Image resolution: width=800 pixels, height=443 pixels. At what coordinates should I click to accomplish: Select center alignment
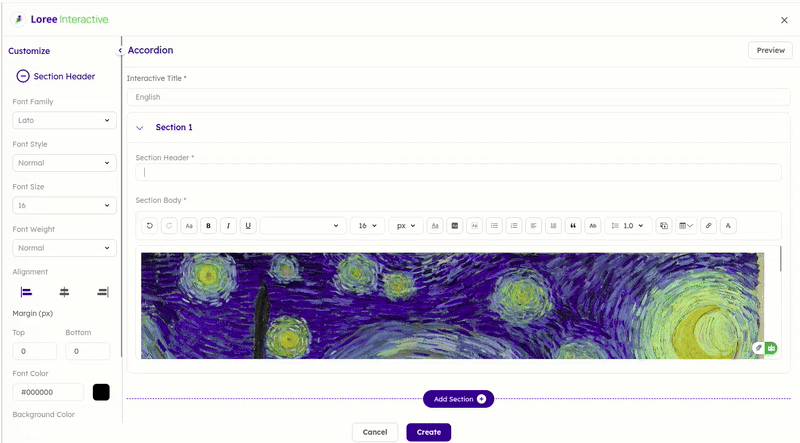[x=64, y=292]
